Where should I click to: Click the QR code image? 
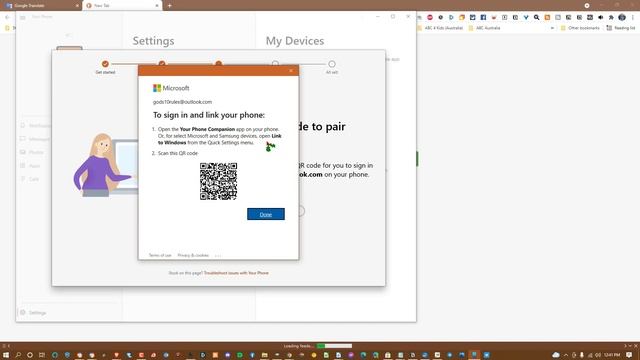coord(218,181)
